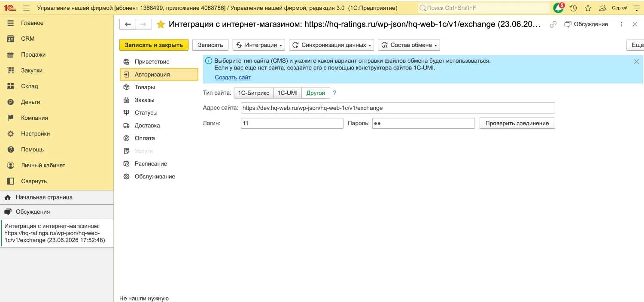Follow the Создать сайт link
644x302 pixels.
pos(233,78)
